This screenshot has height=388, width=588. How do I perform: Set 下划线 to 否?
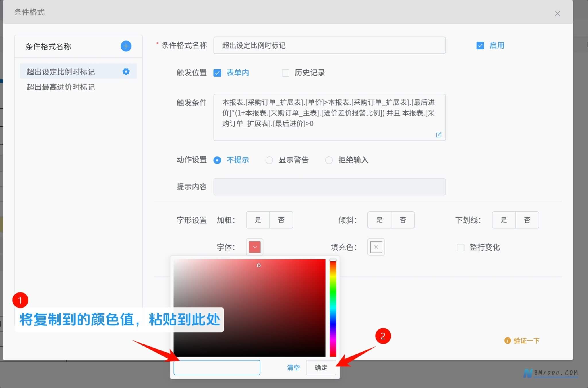[x=527, y=220]
